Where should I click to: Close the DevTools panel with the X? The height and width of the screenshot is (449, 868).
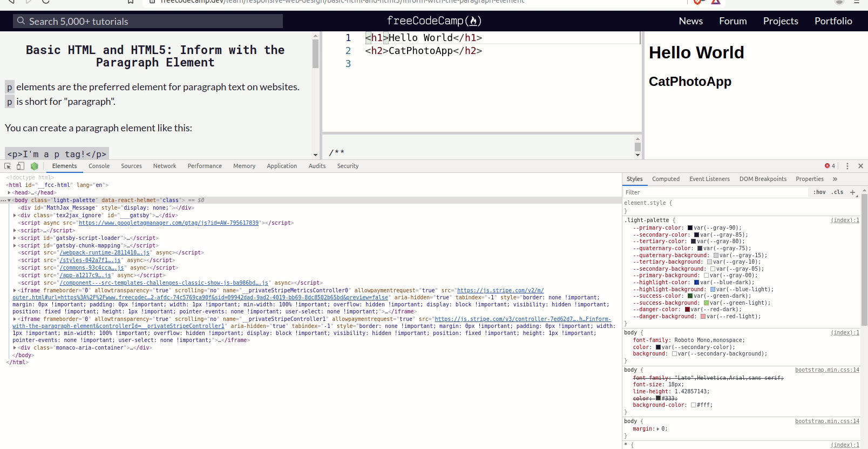[x=861, y=166]
